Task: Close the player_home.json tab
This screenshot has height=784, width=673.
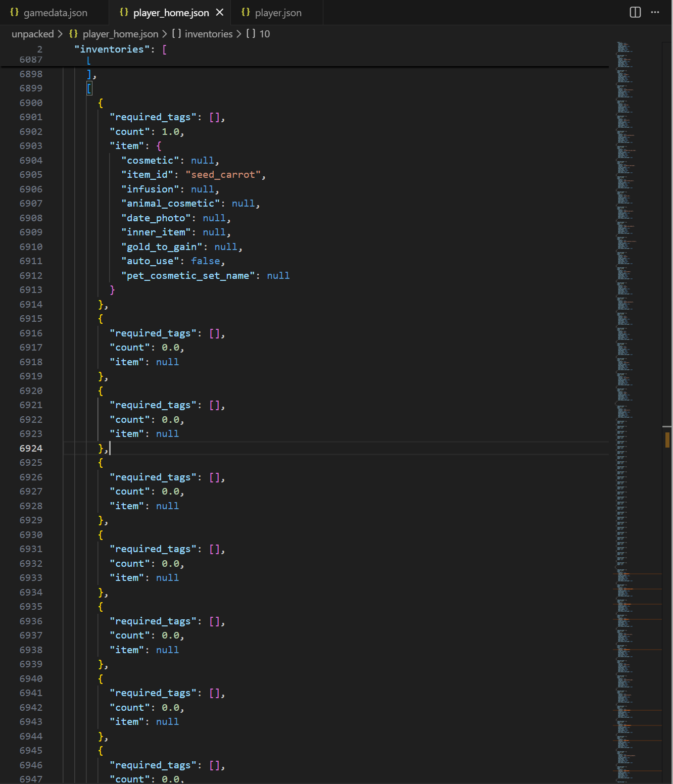Action: pos(220,13)
